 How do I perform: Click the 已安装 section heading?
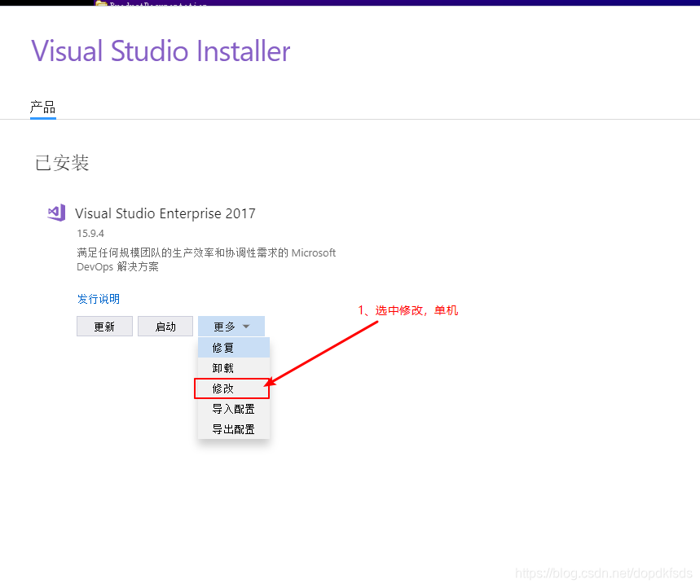(x=62, y=163)
